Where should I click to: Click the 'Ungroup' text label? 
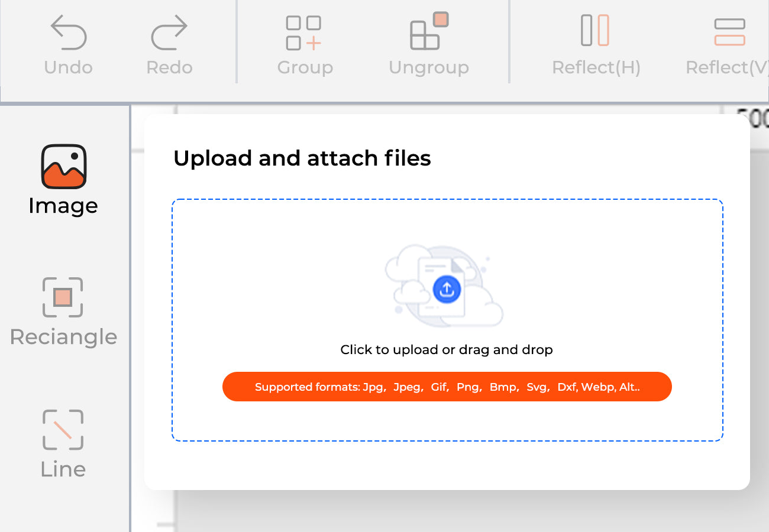coord(429,67)
